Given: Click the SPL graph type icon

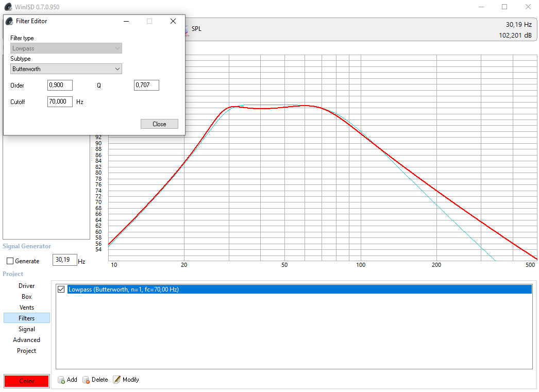Looking at the screenshot, I should coord(187,29).
